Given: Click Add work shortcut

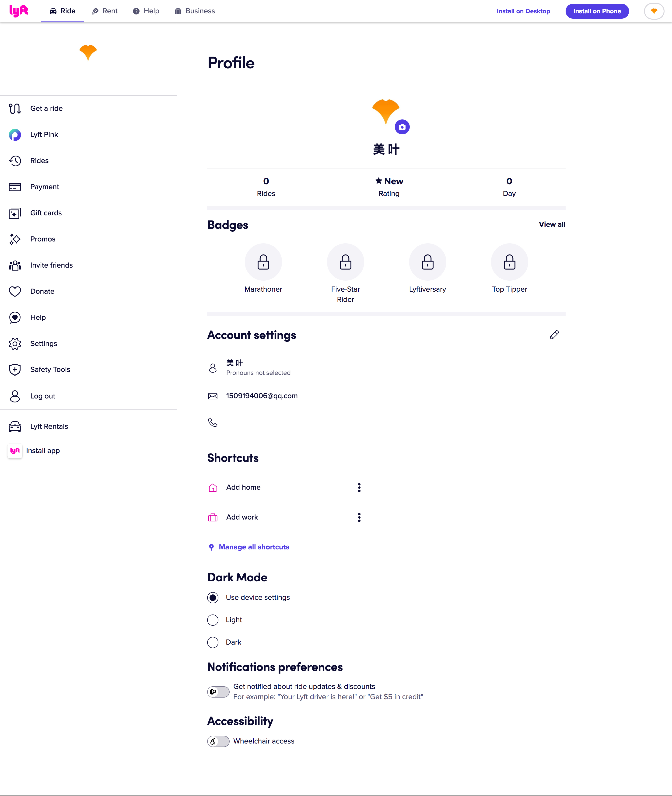Looking at the screenshot, I should coord(242,517).
